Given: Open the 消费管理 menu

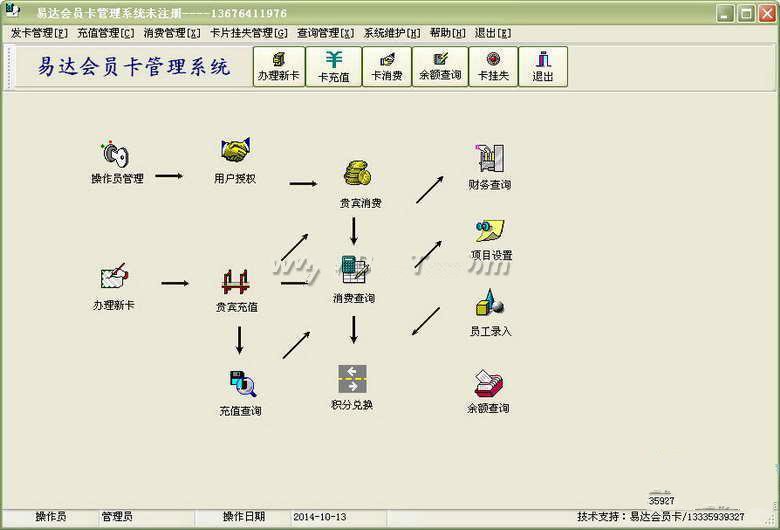Looking at the screenshot, I should (x=172, y=33).
